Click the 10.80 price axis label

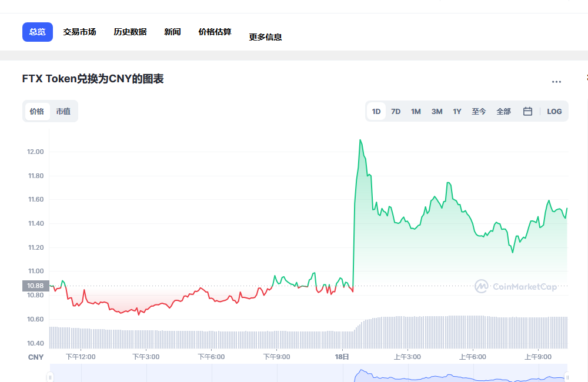click(x=35, y=296)
